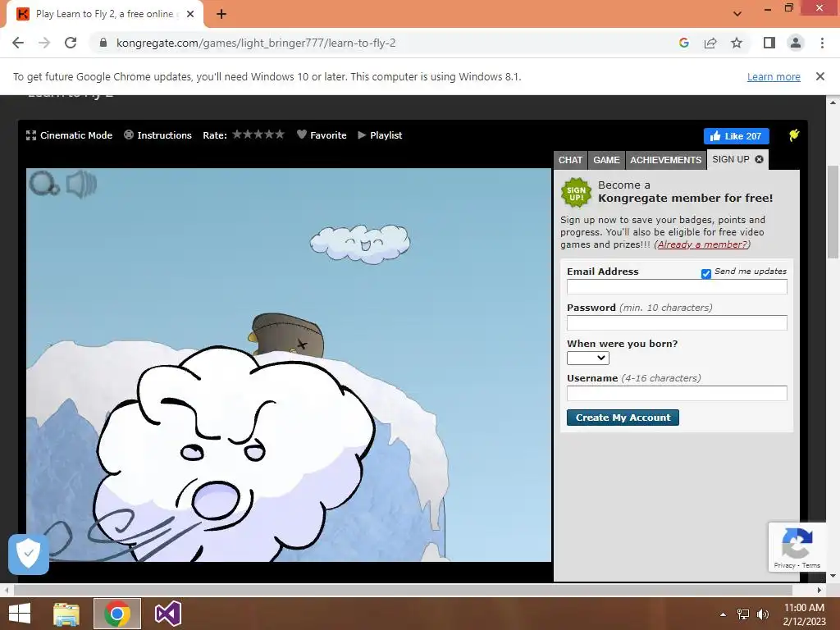
Task: Select the Play Learn to Fly 2 tab
Action: pos(105,15)
